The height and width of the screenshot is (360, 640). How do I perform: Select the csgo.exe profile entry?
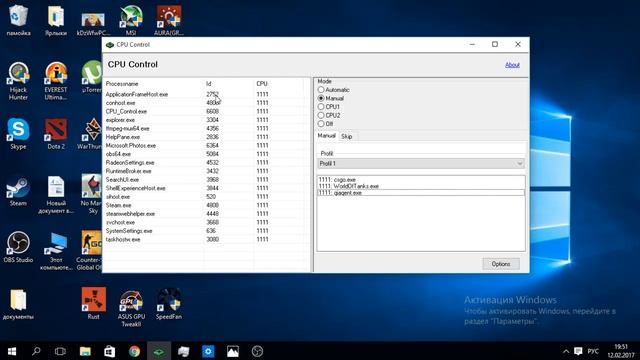pyautogui.click(x=421, y=180)
